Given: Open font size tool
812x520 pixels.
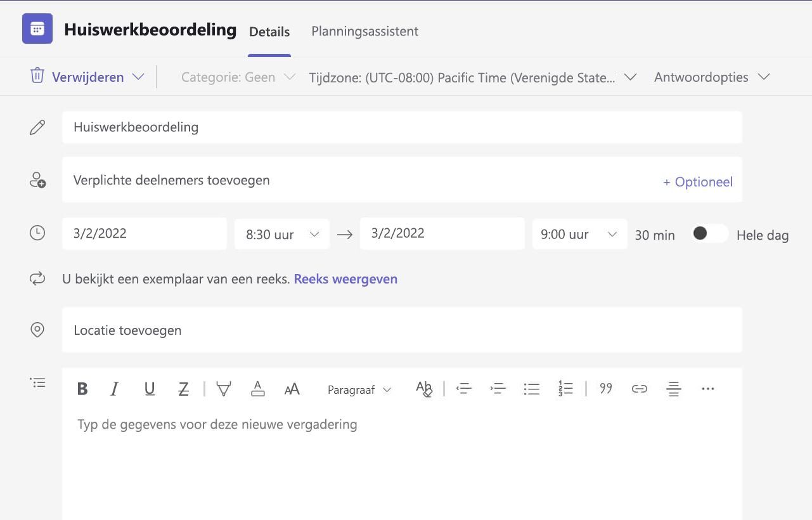Looking at the screenshot, I should coord(292,389).
